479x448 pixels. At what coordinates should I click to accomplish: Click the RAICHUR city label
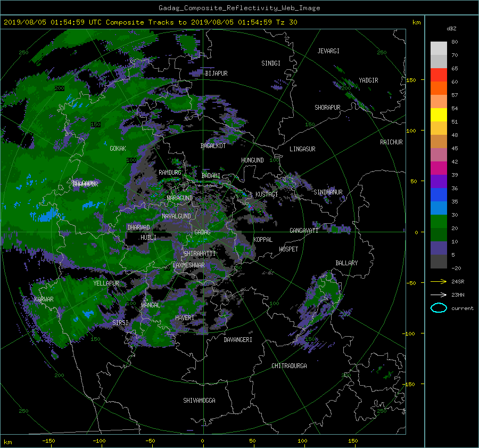391,142
